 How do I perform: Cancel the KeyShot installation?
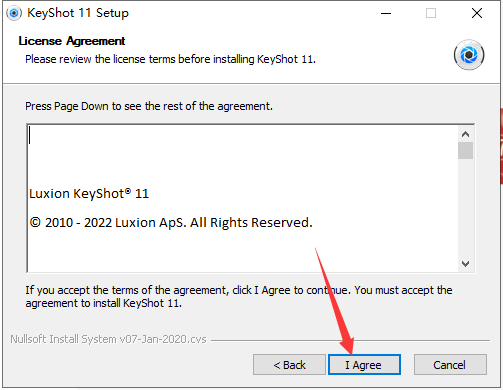(x=450, y=365)
